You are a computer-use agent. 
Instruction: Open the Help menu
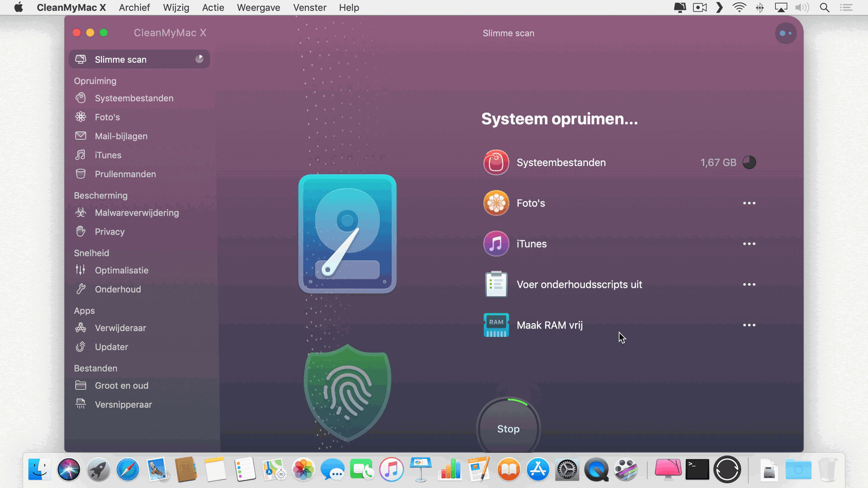coord(349,8)
